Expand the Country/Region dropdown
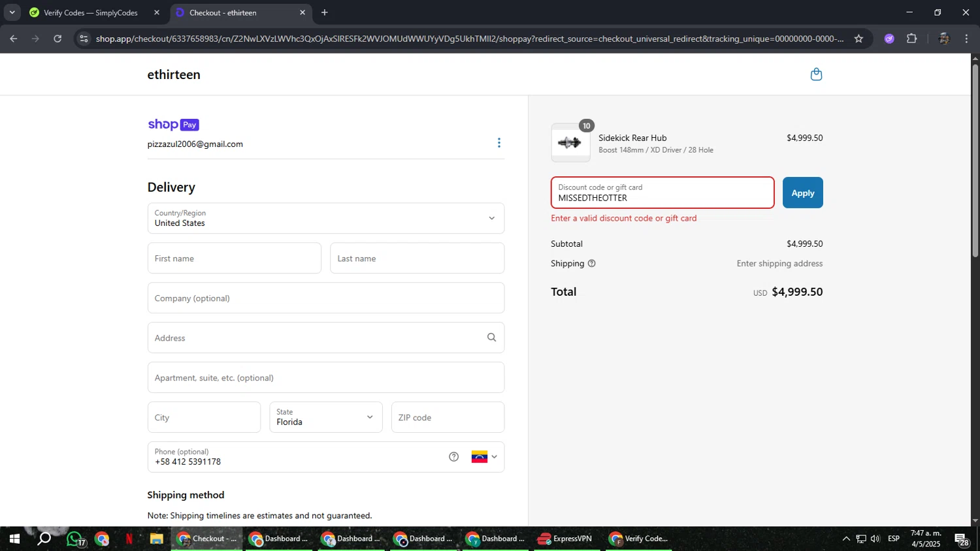 click(326, 218)
